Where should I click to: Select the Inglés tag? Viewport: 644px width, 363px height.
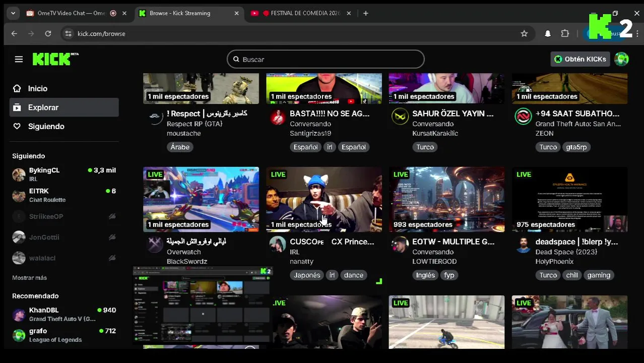(425, 275)
